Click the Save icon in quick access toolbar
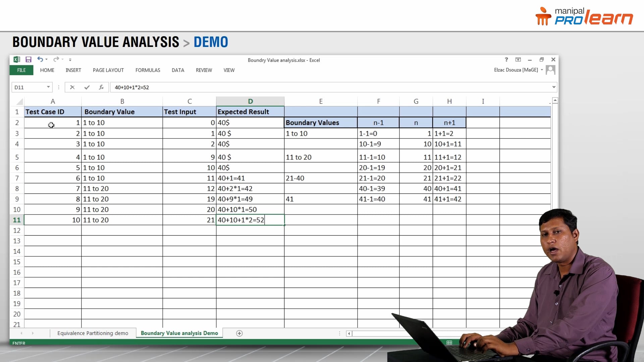 (x=29, y=60)
